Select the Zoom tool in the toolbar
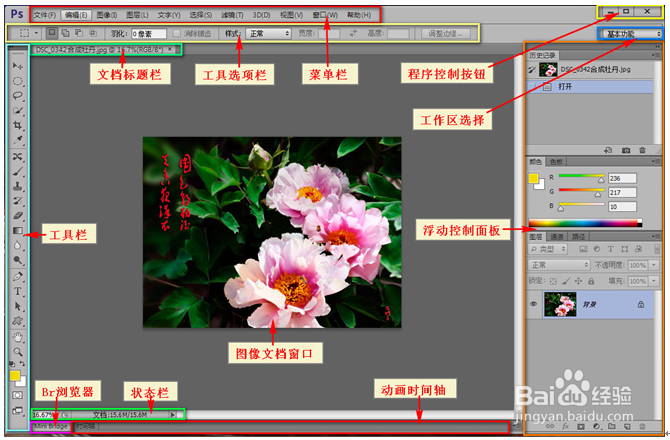The width and height of the screenshot is (670, 440). tap(18, 352)
